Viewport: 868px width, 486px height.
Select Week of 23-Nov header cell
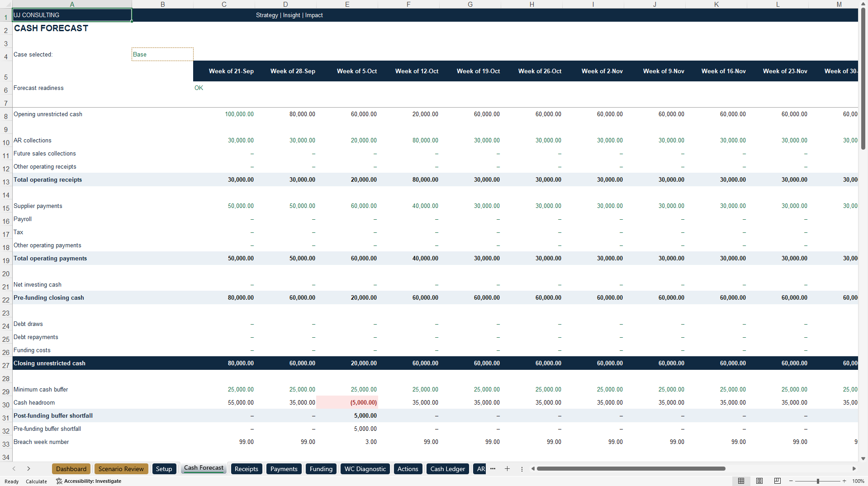[x=778, y=71]
